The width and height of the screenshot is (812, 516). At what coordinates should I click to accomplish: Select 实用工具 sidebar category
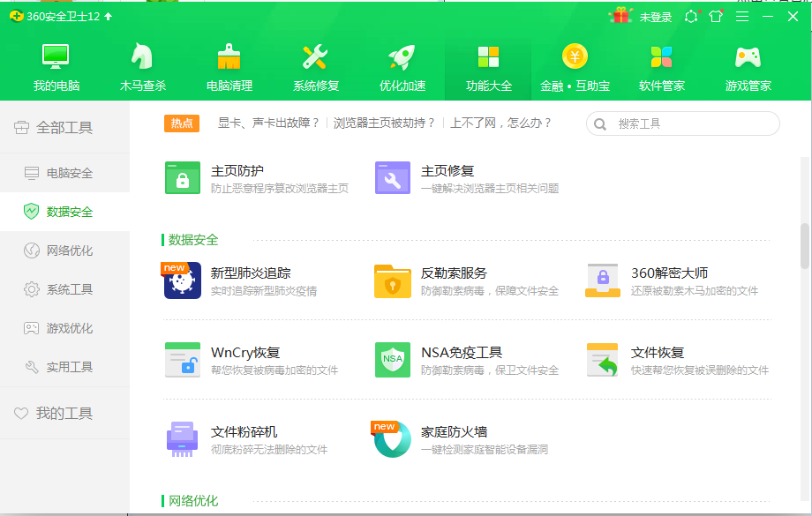[64, 367]
